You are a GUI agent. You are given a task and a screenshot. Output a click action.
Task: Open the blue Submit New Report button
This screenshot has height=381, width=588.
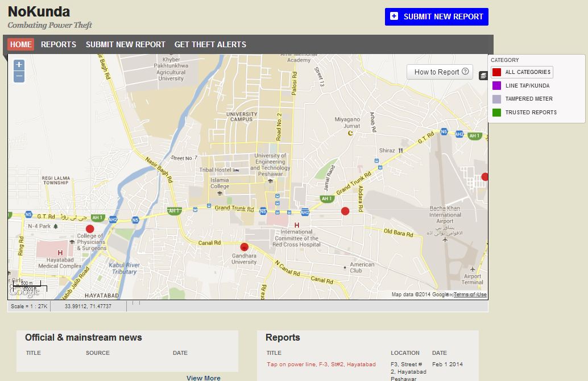[437, 16]
